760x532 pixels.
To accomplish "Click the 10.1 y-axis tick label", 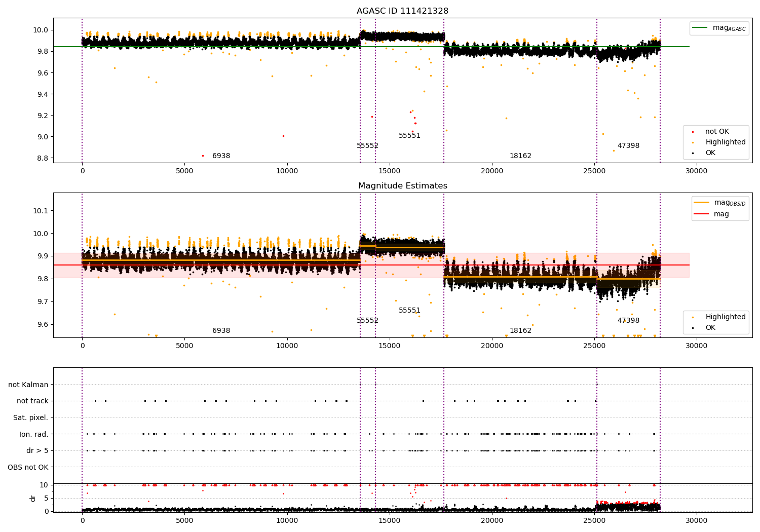I will 41,211.
